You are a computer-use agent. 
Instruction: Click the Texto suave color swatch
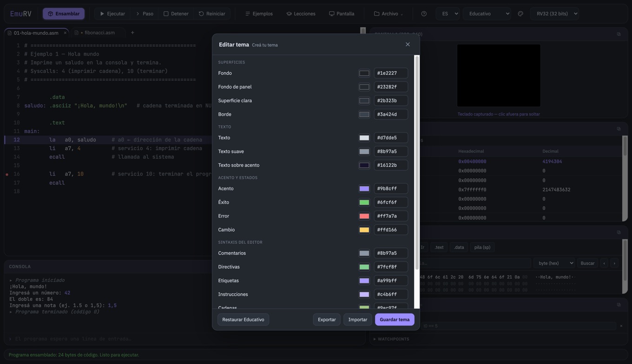(364, 151)
